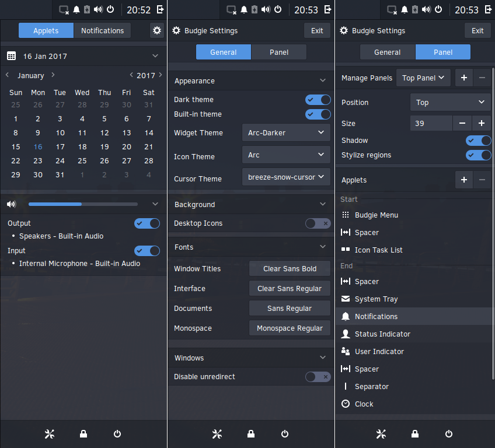Image resolution: width=495 pixels, height=448 pixels.
Task: Enable Desktop Icons switch
Action: click(318, 223)
